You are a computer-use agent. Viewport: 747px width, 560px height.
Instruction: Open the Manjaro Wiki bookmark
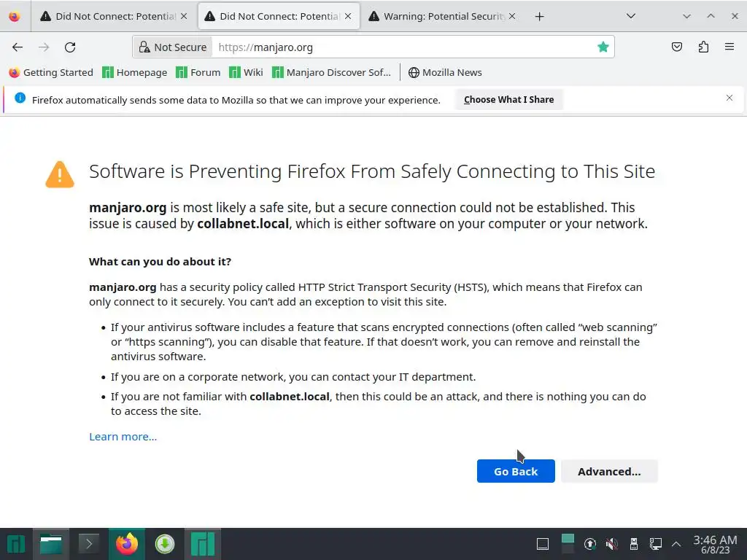pos(246,72)
